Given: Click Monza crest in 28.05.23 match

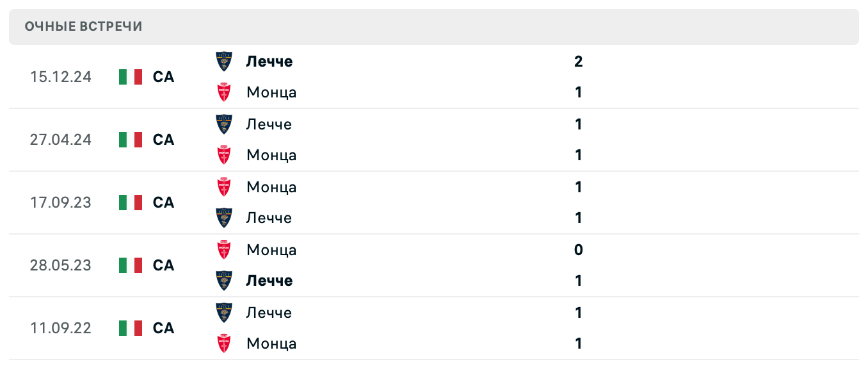Looking at the screenshot, I should [224, 250].
